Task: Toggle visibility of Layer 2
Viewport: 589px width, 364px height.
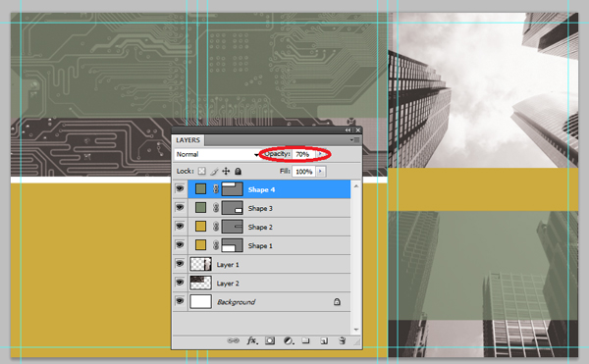Action: tap(180, 283)
